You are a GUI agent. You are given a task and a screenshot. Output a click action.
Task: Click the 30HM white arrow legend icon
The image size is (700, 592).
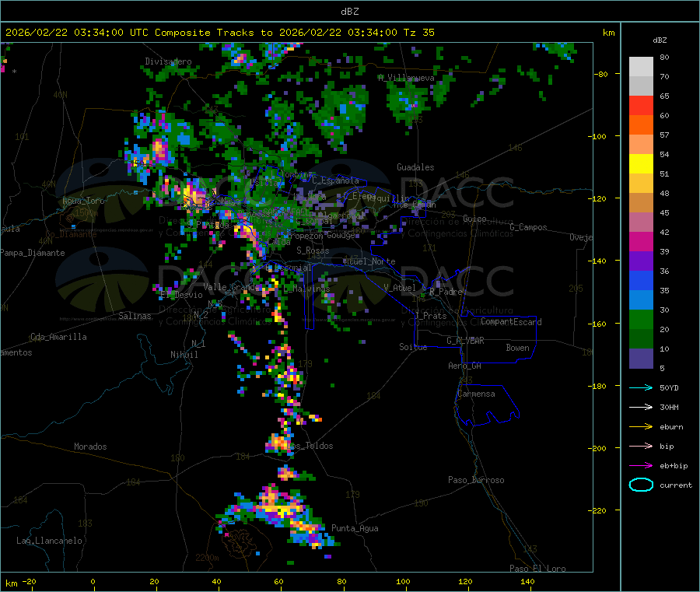click(641, 407)
